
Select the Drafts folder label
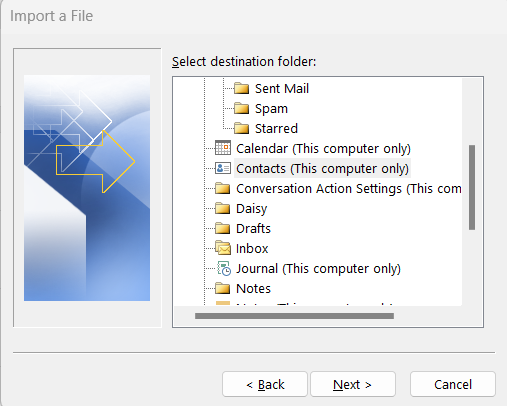point(253,229)
